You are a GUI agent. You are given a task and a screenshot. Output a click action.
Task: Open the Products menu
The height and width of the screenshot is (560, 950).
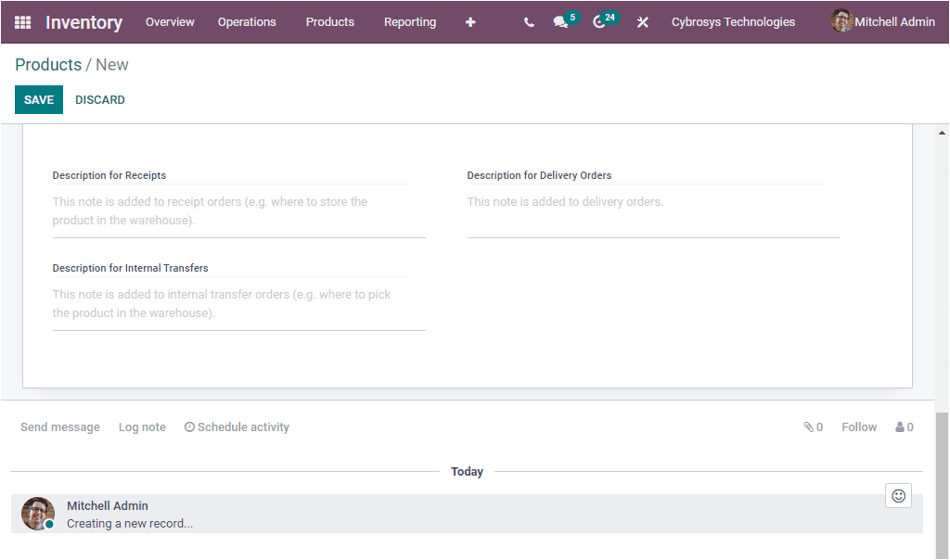tap(329, 21)
